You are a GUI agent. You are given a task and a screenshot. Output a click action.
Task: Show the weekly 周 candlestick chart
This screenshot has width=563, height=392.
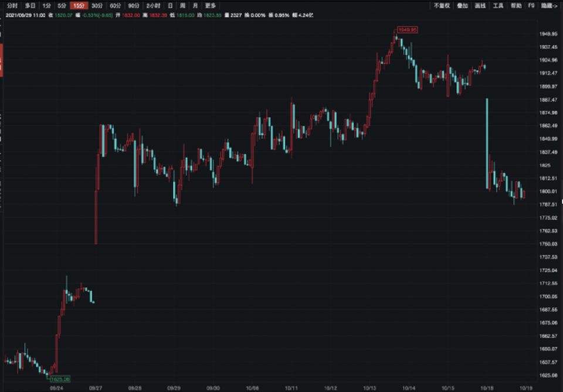(182, 6)
